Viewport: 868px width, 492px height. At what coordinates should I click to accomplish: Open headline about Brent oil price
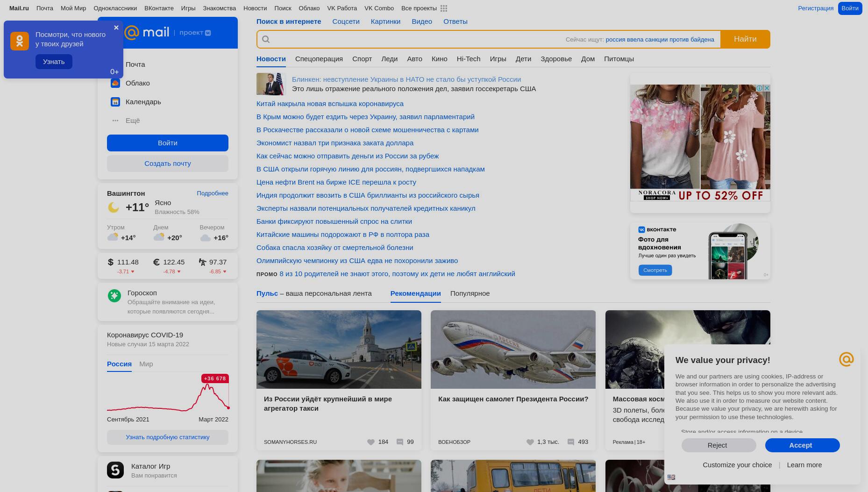tap(336, 182)
